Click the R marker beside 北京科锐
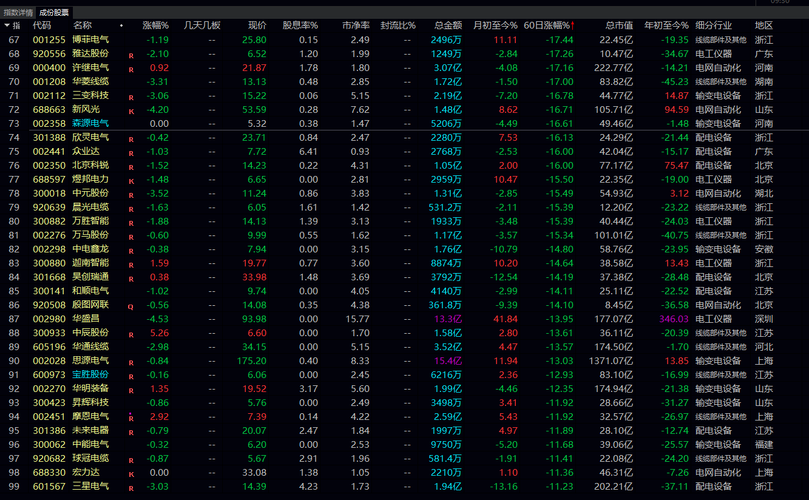 (131, 167)
